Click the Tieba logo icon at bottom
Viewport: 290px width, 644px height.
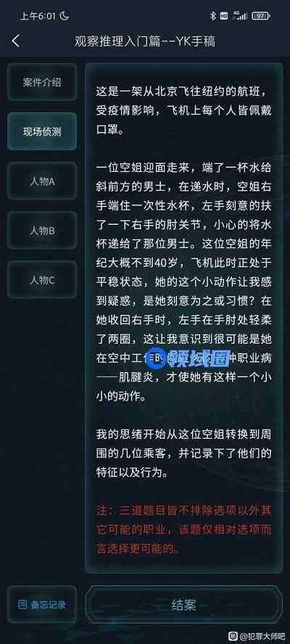coord(233,636)
